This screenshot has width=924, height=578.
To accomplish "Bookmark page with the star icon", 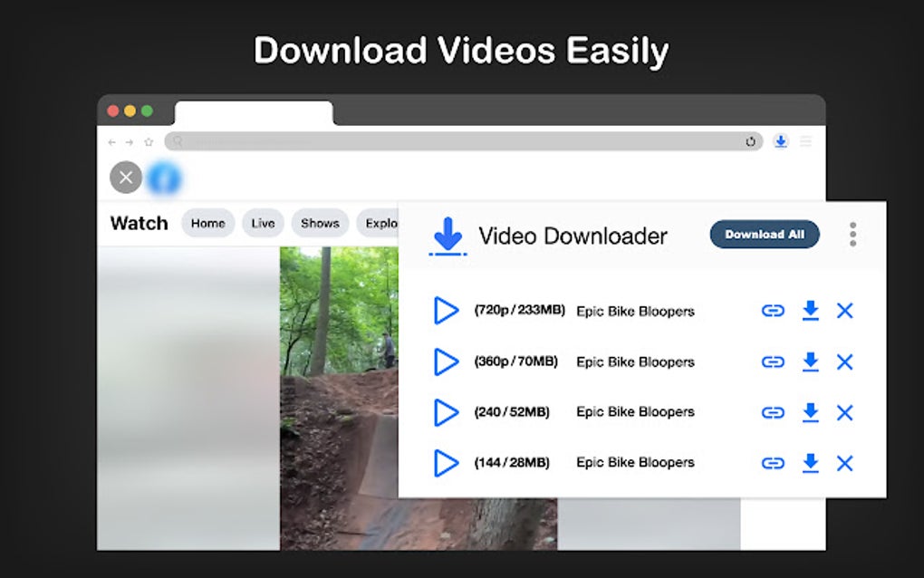I will (149, 142).
